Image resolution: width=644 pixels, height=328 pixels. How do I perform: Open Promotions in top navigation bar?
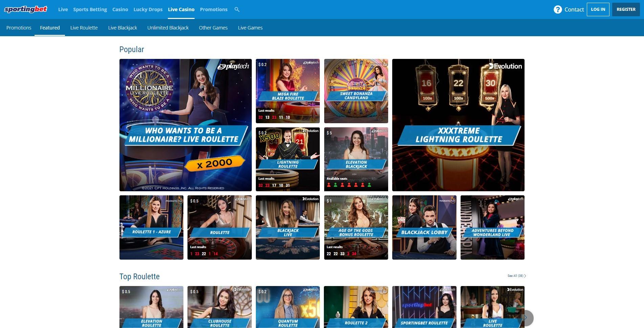[214, 9]
